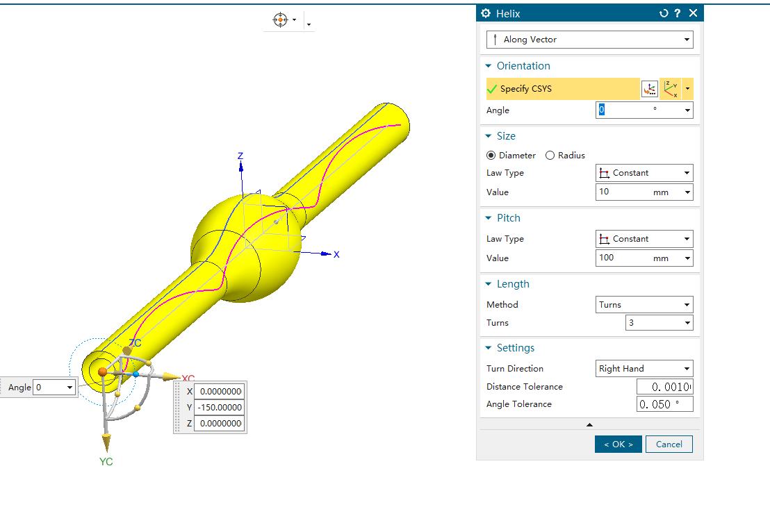Open Helix dialog help
This screenshot has height=532, width=770.
point(678,13)
